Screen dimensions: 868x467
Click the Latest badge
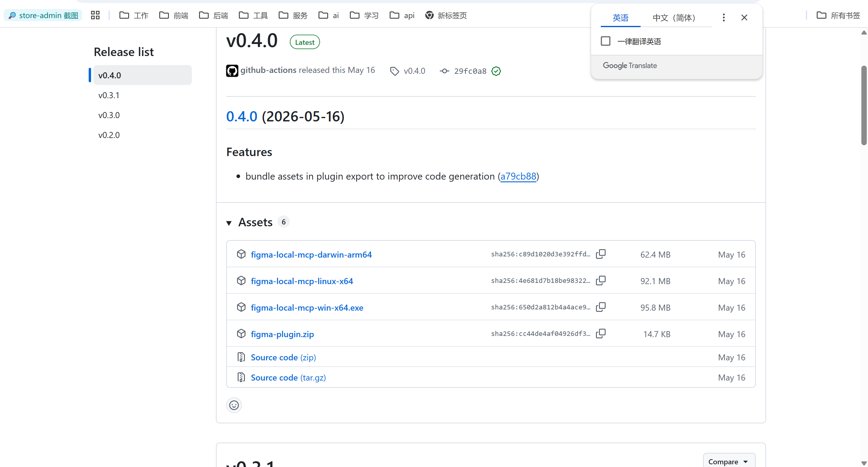pos(305,42)
